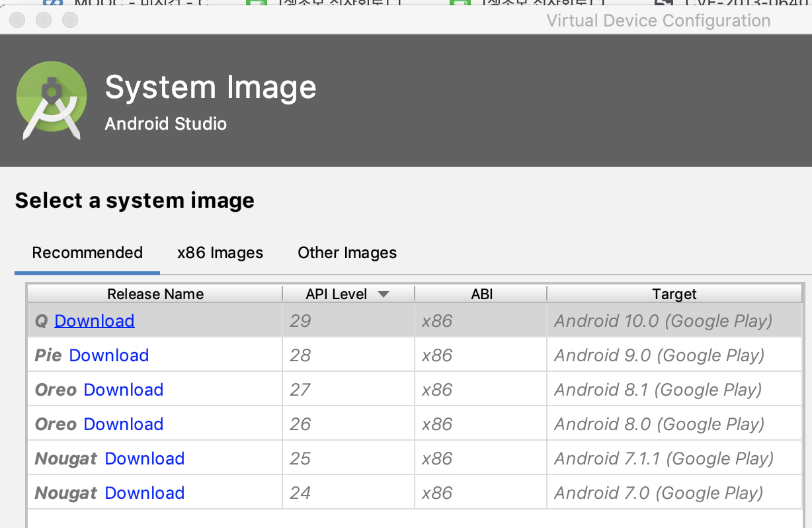Sort by ABI column header
This screenshot has height=528, width=812.
[x=481, y=294]
